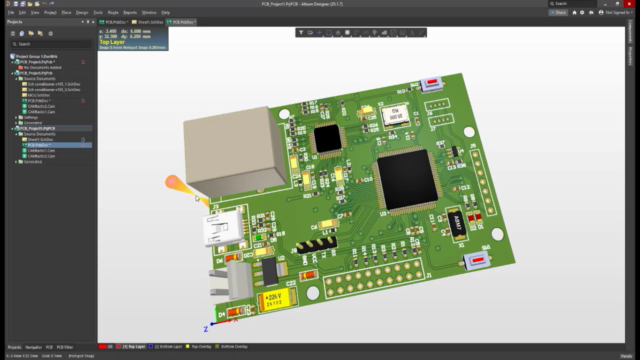Select MCU.SchDoc in the project tree

[x=39, y=95]
